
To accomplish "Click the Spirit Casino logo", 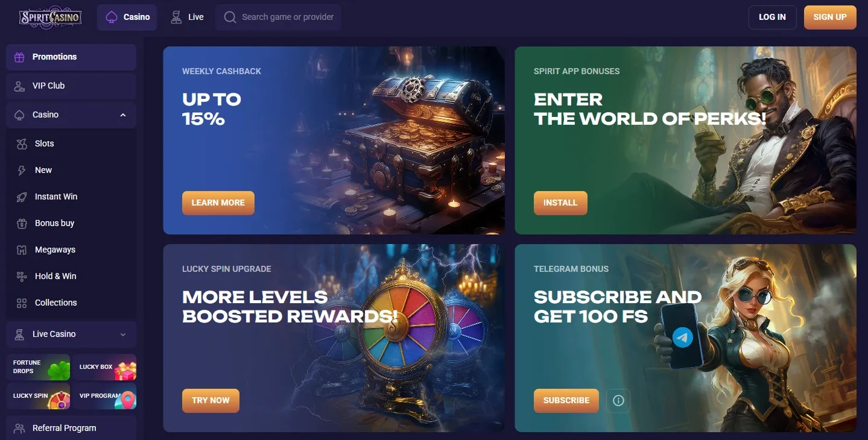I will [x=50, y=17].
